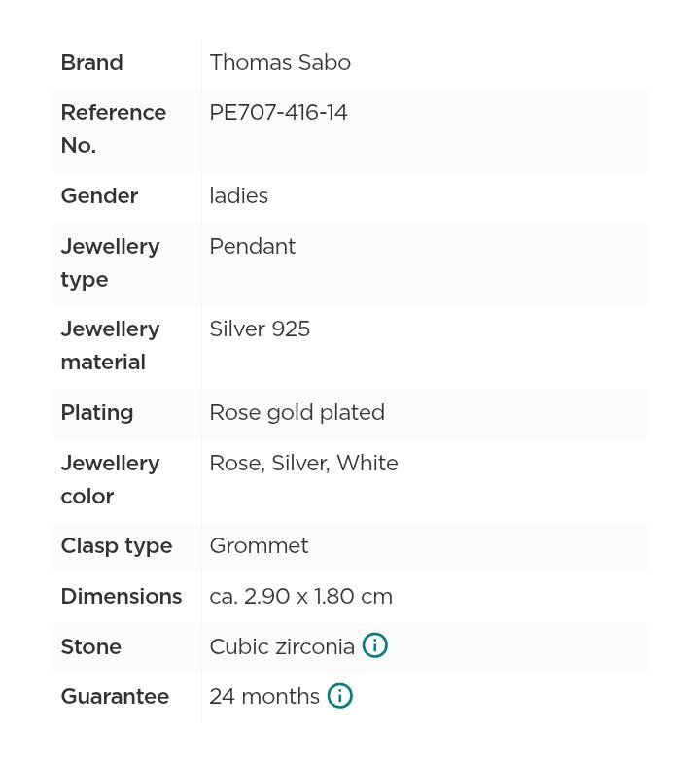Select the Gender value ladies
Viewport: 700px width, 763px height.
[238, 195]
